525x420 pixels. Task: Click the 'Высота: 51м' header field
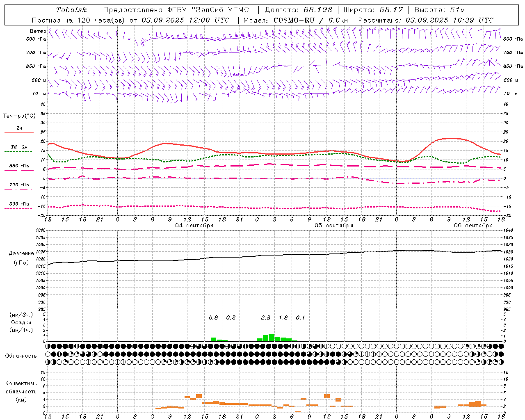pos(439,10)
